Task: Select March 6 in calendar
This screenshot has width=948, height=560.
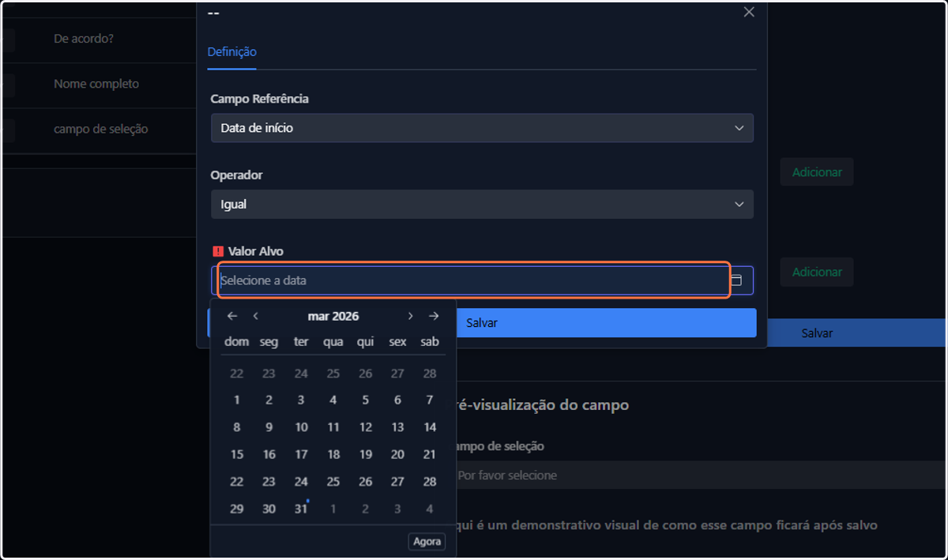Action: (x=397, y=400)
